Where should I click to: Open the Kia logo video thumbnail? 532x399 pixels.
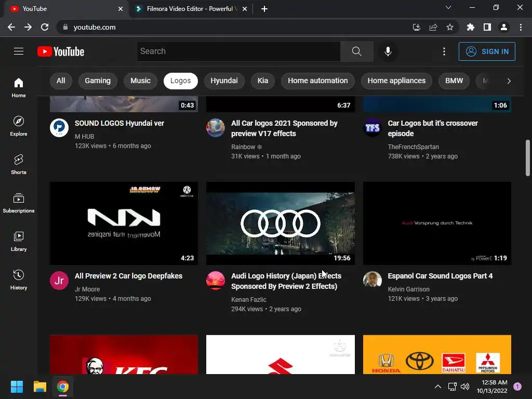124,223
